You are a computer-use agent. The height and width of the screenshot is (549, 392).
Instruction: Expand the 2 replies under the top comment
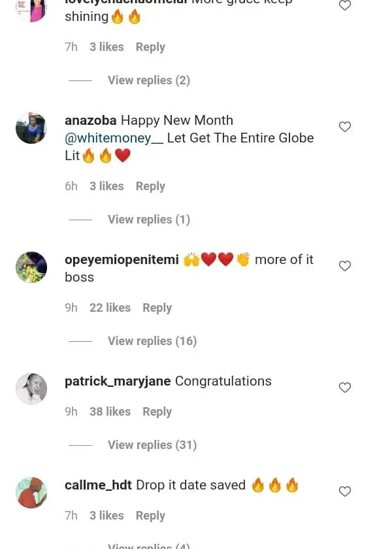pyautogui.click(x=148, y=80)
